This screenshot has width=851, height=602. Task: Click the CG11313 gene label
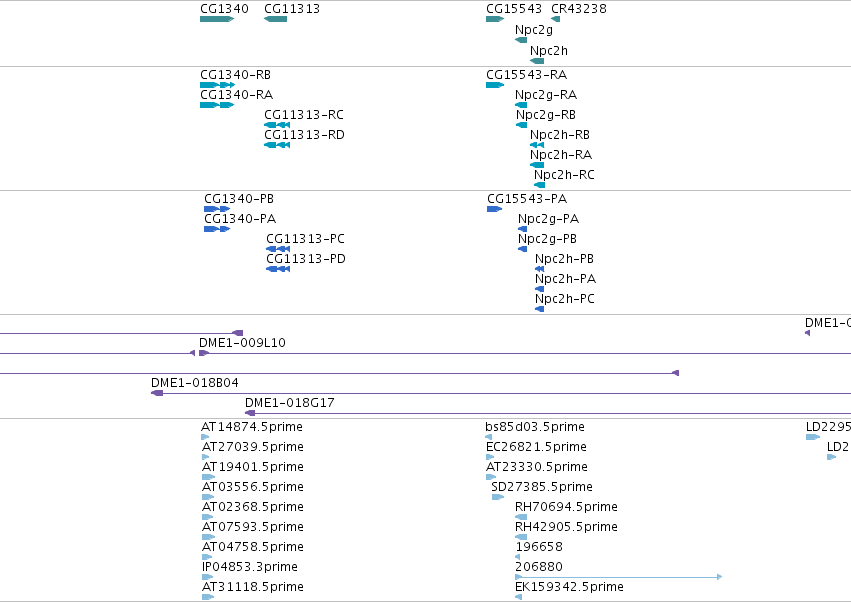point(291,9)
